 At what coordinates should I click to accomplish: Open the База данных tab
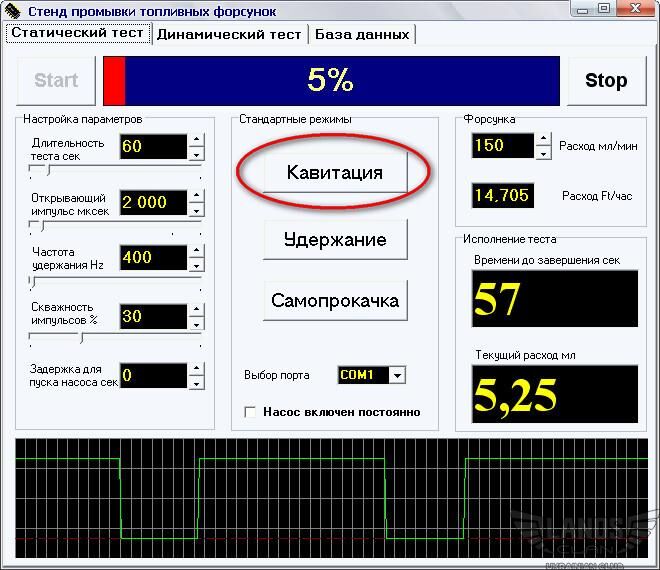point(362,34)
